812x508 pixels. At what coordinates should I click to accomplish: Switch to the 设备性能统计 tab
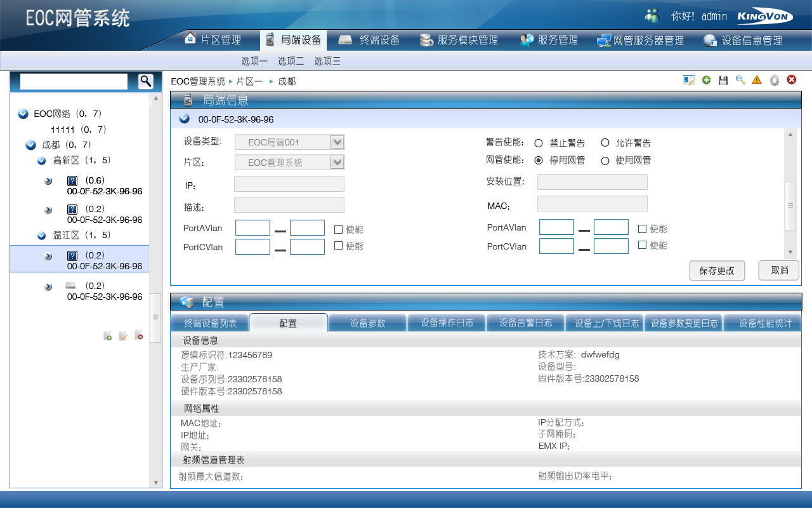pos(763,323)
